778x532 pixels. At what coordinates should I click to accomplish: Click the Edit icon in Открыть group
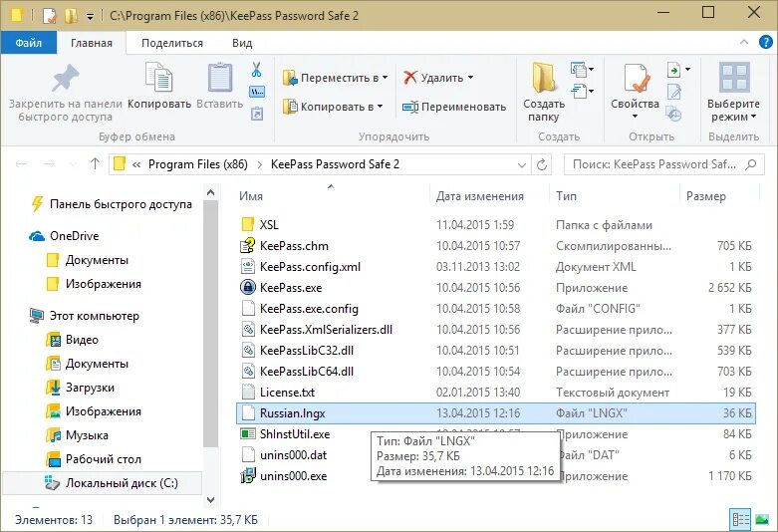click(673, 92)
